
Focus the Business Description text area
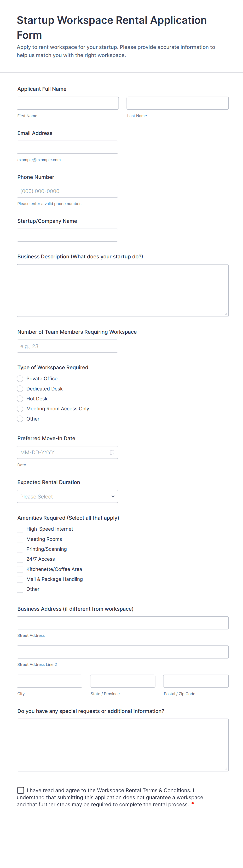click(123, 291)
